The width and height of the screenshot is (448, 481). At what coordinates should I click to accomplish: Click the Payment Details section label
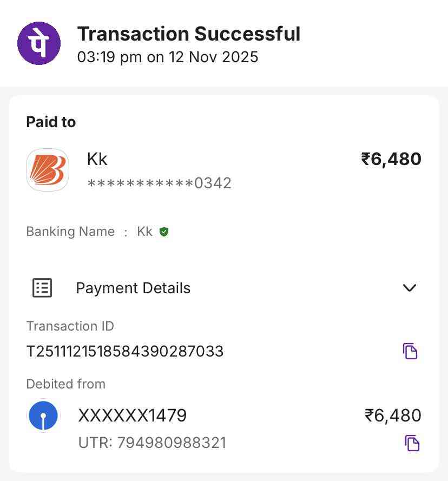[133, 288]
